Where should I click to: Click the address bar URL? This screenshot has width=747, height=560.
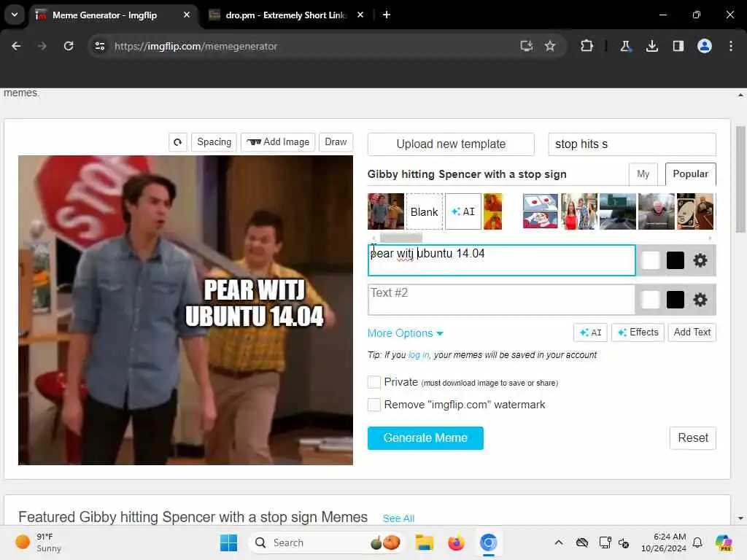click(x=196, y=46)
